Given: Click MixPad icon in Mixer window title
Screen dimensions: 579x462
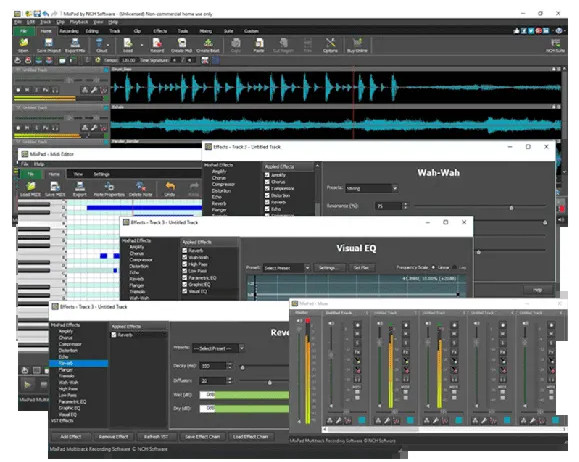Looking at the screenshot, I should tap(295, 304).
